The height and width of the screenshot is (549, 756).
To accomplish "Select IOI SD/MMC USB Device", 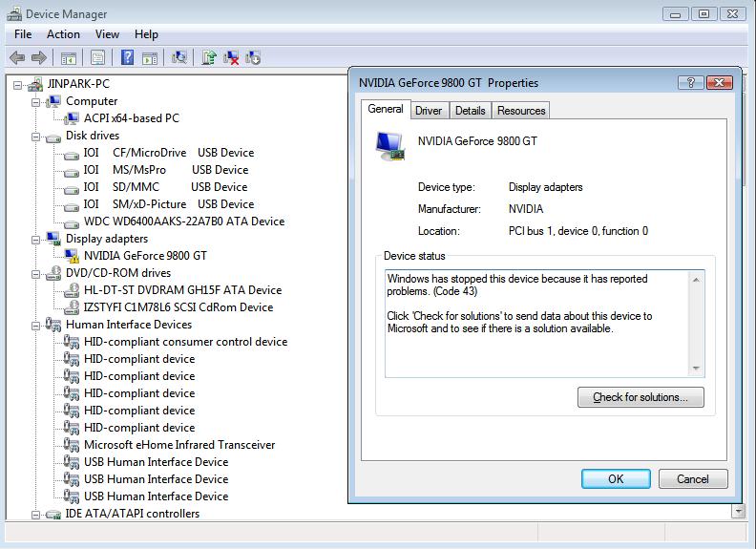I will tap(165, 187).
